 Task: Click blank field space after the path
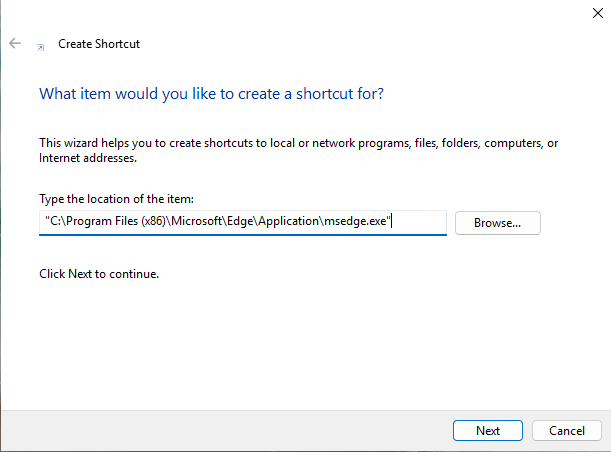(419, 222)
